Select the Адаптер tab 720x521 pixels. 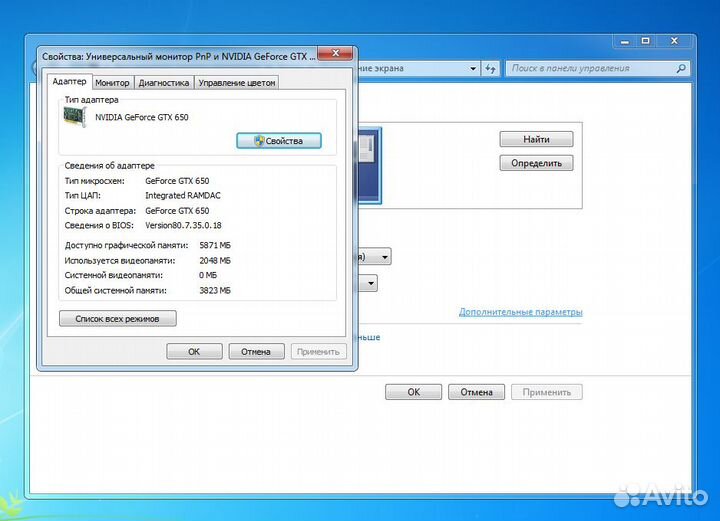coord(69,81)
